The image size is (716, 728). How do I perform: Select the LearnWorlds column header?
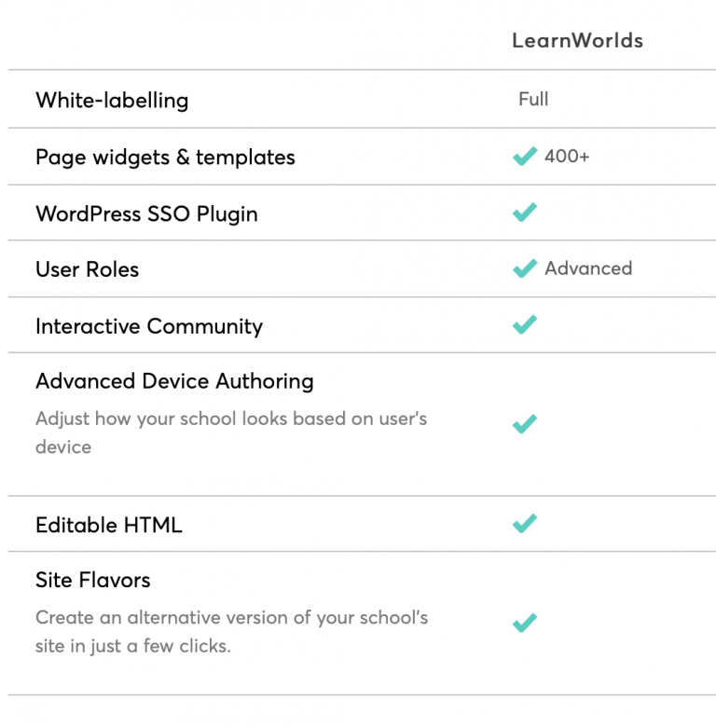click(578, 40)
